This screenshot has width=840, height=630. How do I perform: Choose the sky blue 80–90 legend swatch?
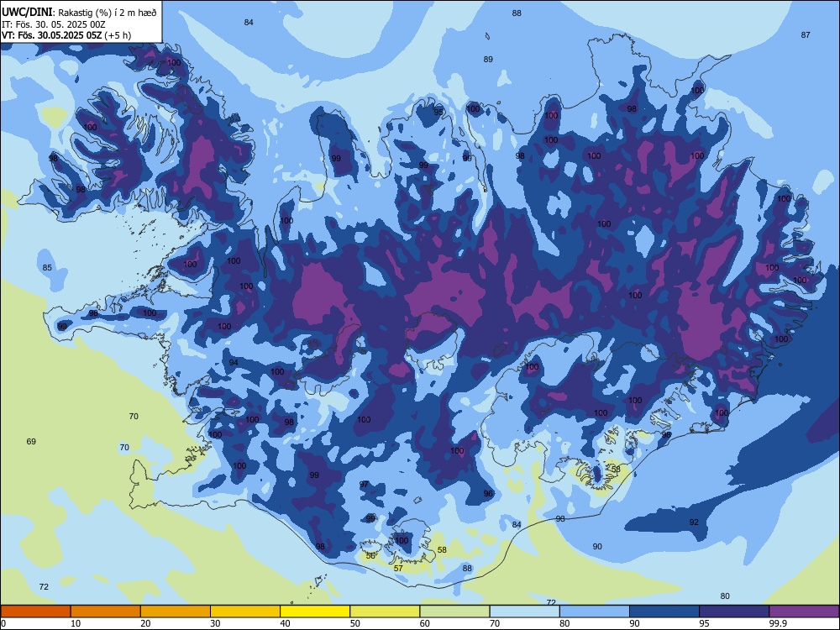(x=595, y=612)
